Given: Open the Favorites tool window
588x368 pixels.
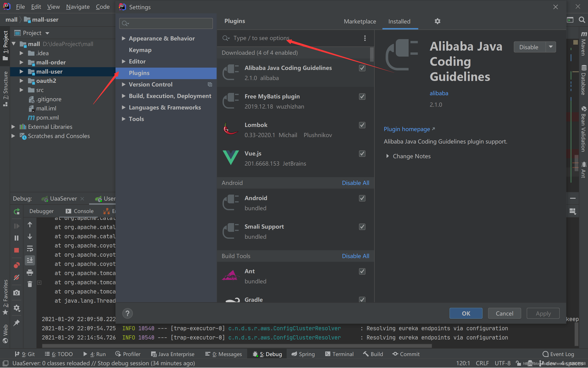Looking at the screenshot, I should pyautogui.click(x=5, y=297).
